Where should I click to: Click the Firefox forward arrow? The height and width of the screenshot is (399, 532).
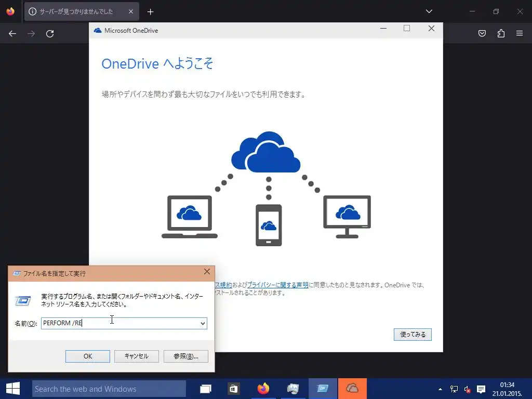pyautogui.click(x=31, y=34)
